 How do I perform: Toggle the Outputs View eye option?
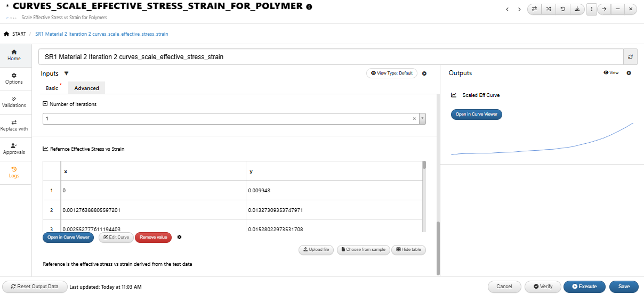[611, 72]
